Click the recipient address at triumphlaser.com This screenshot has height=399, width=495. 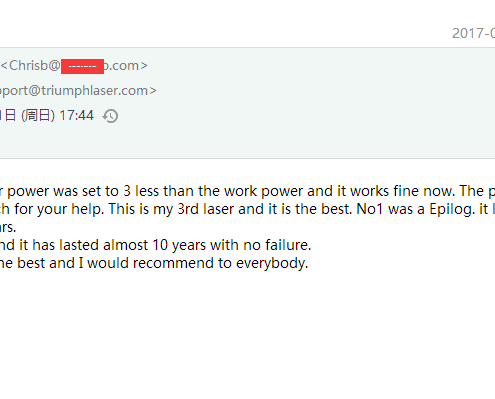pyautogui.click(x=78, y=91)
